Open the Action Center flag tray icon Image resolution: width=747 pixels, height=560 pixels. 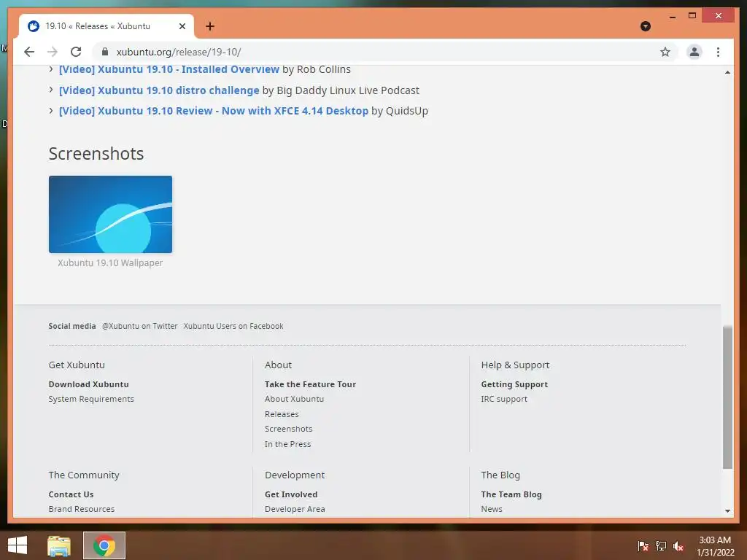[643, 546]
